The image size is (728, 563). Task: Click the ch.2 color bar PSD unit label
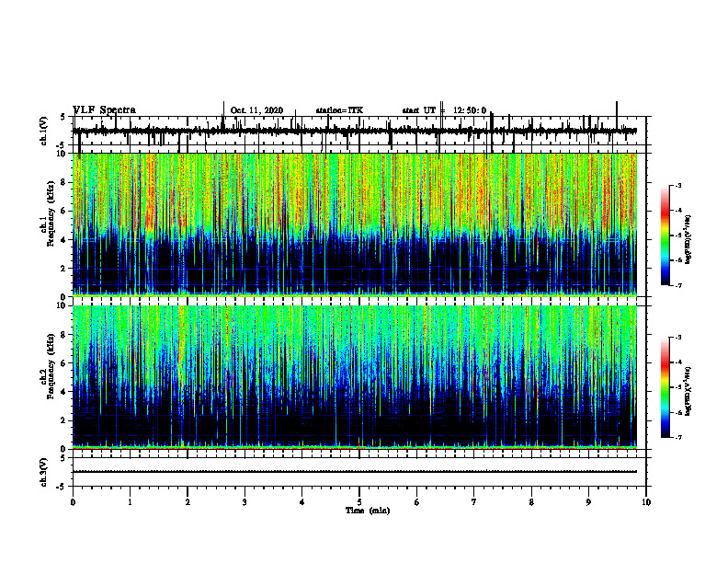pyautogui.click(x=688, y=391)
